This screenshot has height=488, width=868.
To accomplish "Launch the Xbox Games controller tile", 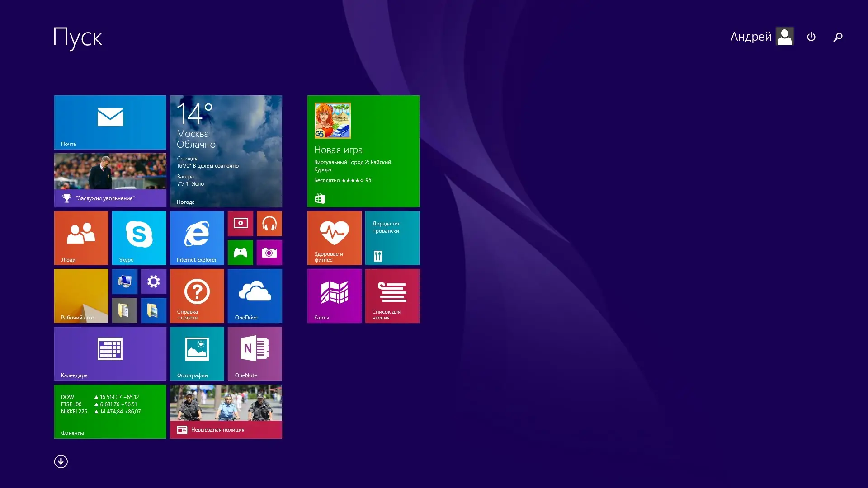I will (x=240, y=252).
